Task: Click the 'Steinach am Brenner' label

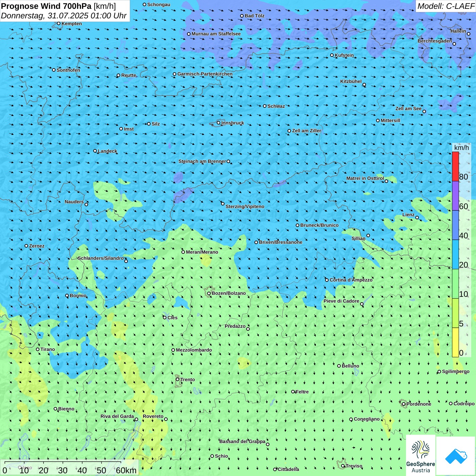Action: tap(202, 161)
